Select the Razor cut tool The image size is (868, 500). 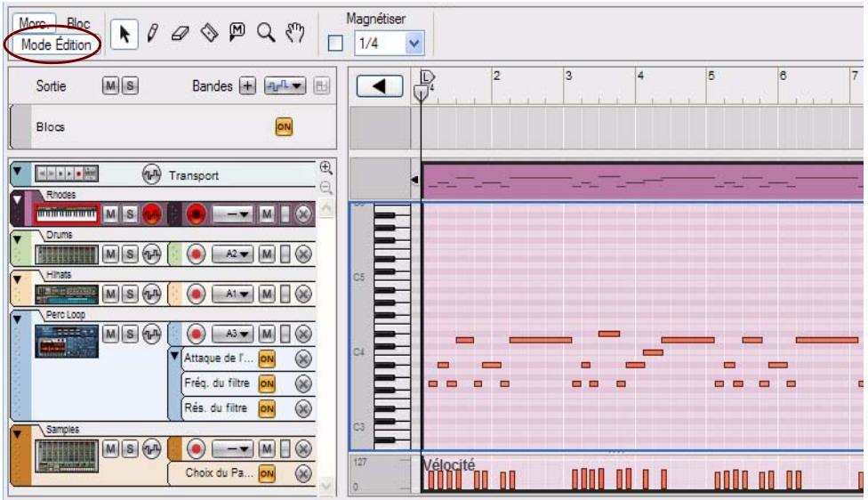pos(209,33)
